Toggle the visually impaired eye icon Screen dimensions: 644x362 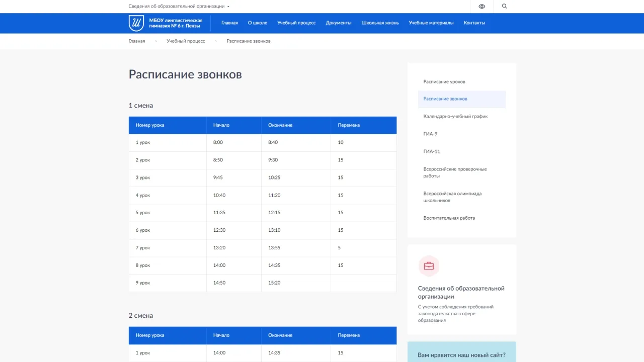click(x=482, y=7)
